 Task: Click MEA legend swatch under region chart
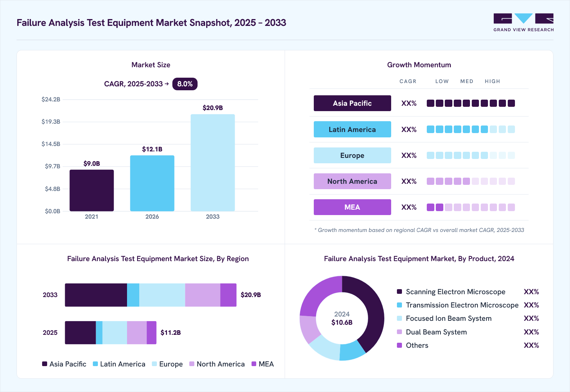(254, 364)
